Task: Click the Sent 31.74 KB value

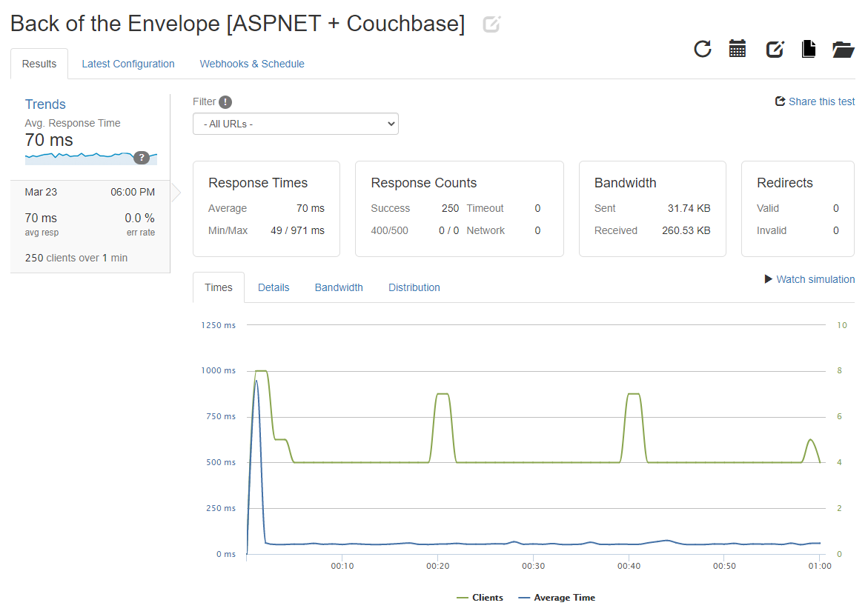Action: (x=689, y=208)
